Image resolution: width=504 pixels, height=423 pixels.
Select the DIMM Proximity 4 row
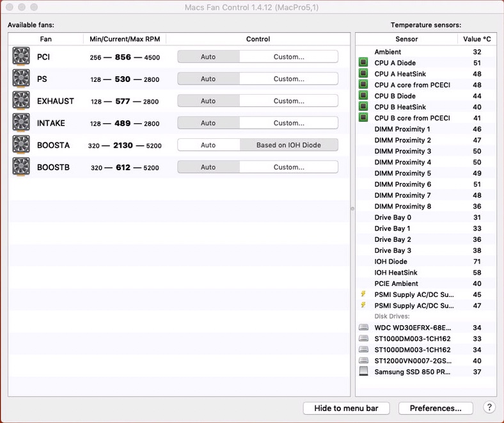point(426,162)
